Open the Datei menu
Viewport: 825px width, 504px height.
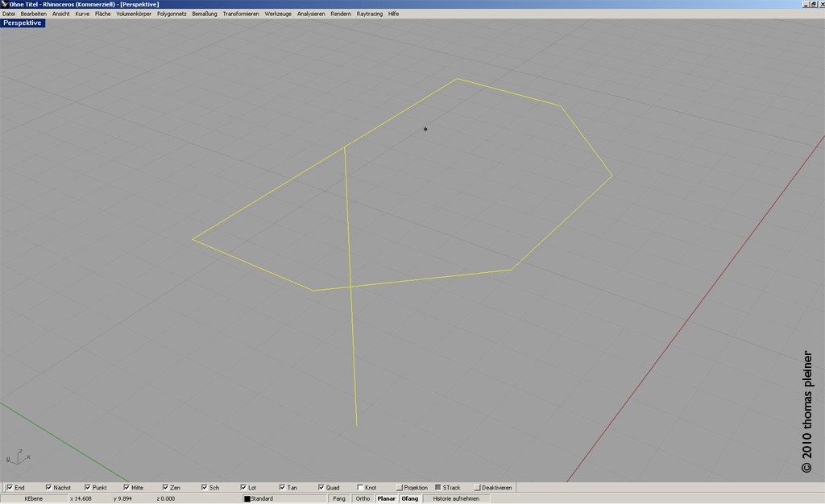[9, 14]
